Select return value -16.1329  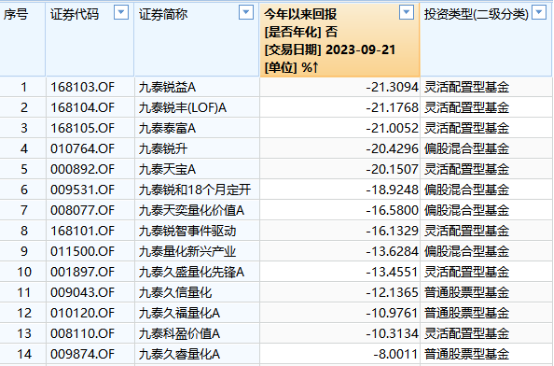pyautogui.click(x=392, y=231)
